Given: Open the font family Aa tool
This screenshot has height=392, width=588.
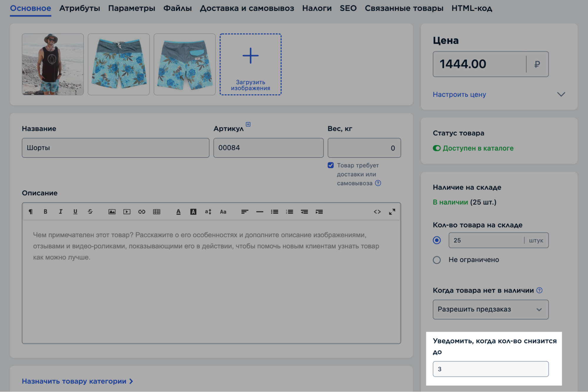Looking at the screenshot, I should coord(223,212).
